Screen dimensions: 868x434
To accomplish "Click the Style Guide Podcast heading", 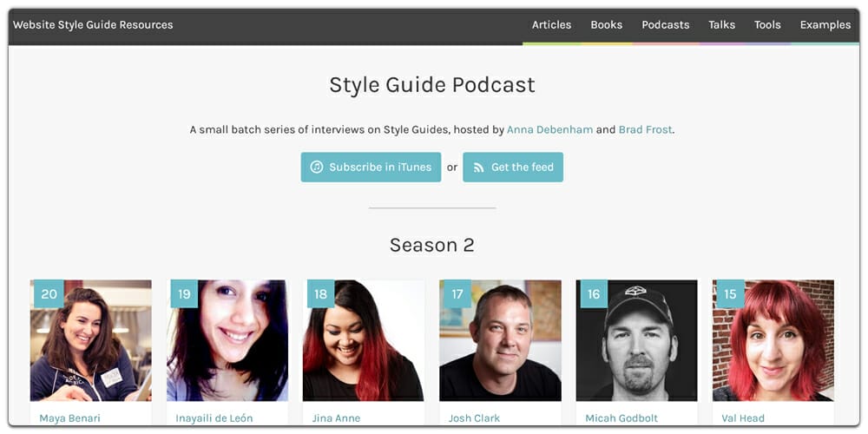I will 432,85.
